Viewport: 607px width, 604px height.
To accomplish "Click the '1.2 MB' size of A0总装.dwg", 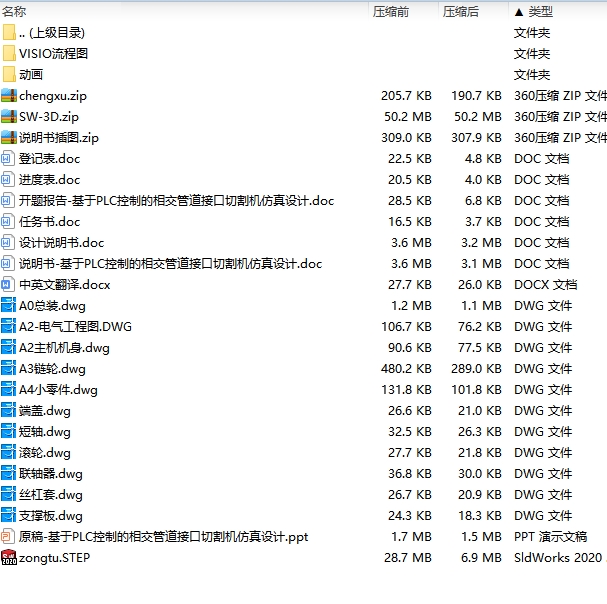I will click(412, 305).
